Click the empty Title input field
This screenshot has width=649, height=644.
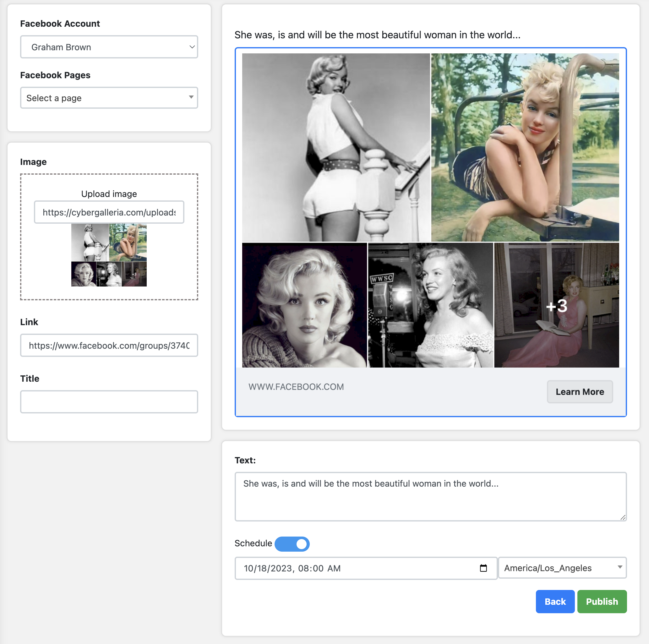pos(109,402)
